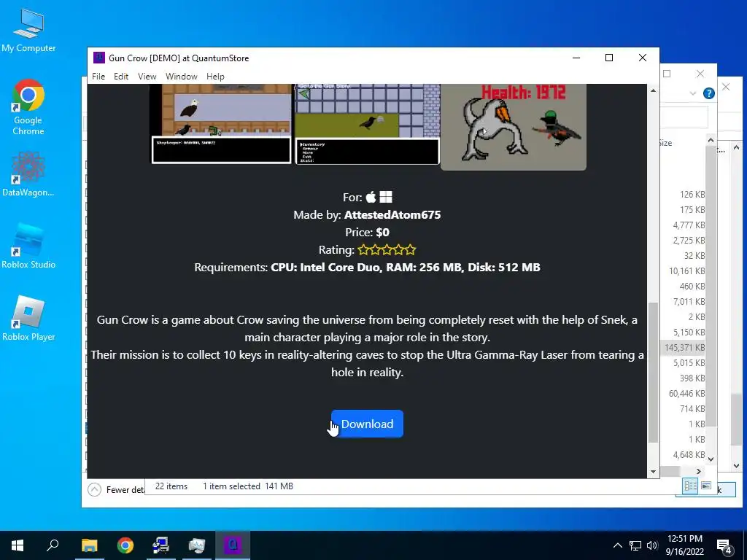The height and width of the screenshot is (560, 747).
Task: Expand the Explorer ribbon chevron
Action: [693, 93]
